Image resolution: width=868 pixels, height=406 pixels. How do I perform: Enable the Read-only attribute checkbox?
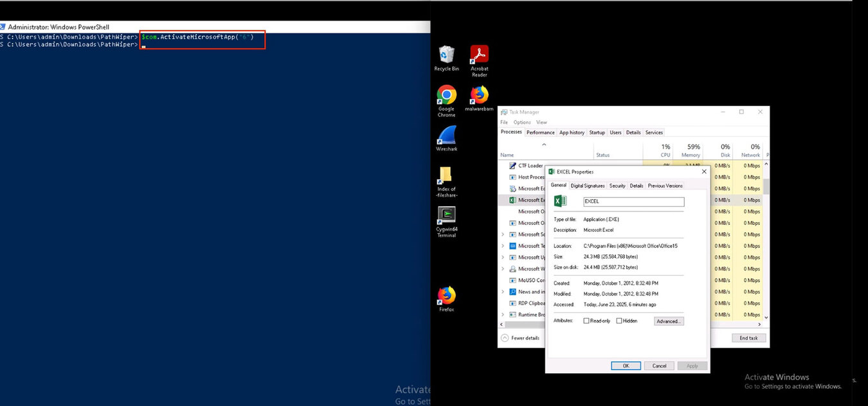(586, 321)
